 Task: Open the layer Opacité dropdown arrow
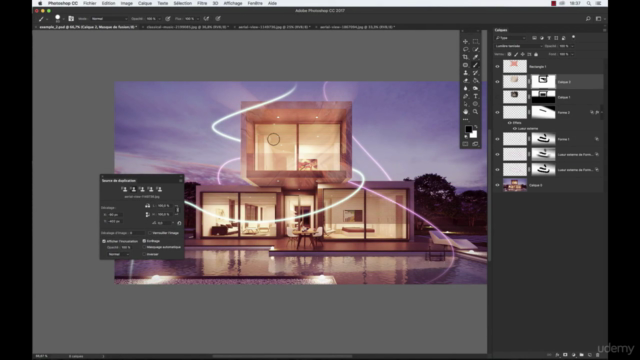(x=572, y=46)
